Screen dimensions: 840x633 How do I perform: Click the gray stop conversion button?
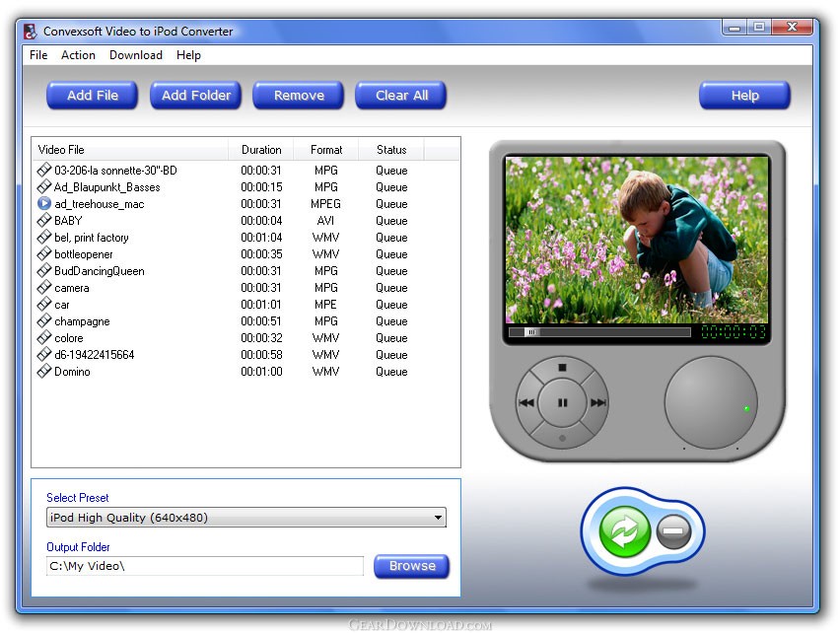click(673, 531)
